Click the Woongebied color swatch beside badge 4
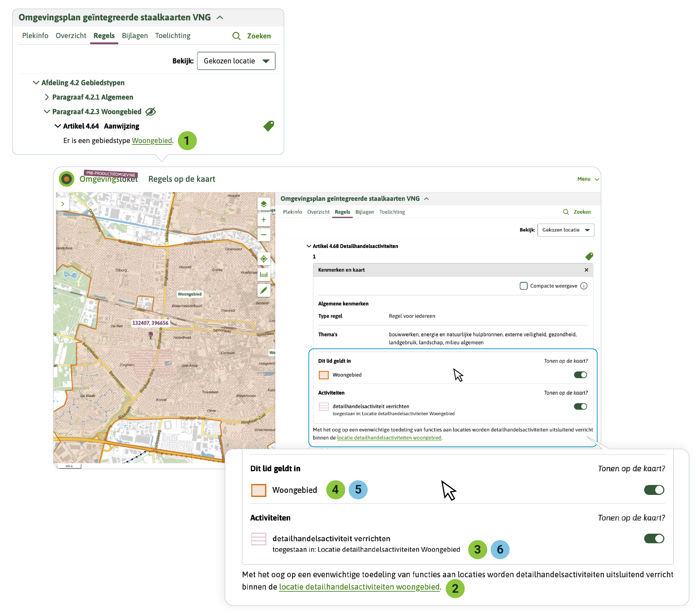The image size is (699, 616). 258,490
